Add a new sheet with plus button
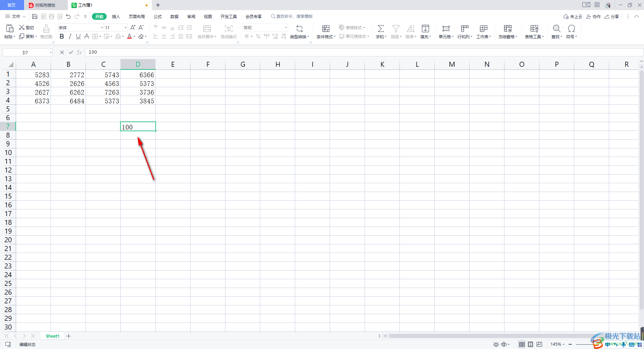 (68, 336)
